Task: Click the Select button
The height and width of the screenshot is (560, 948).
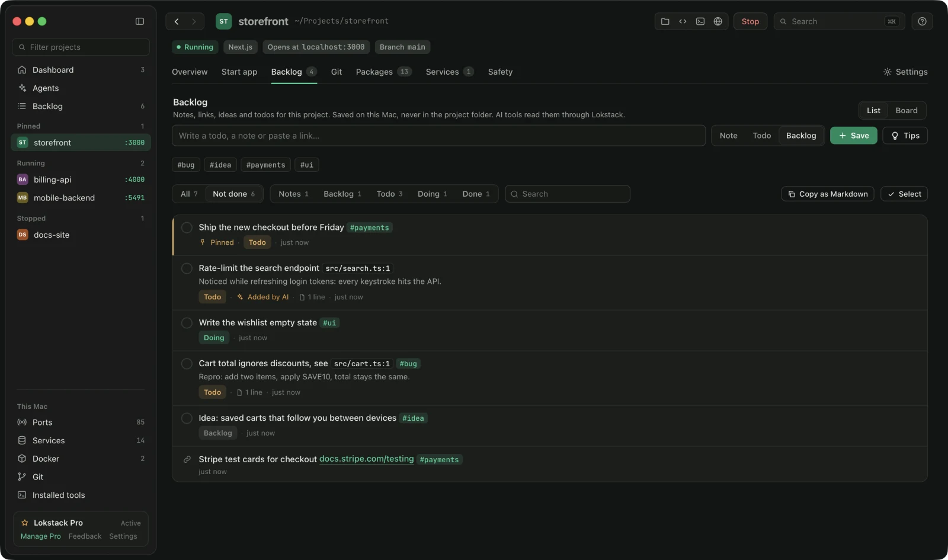Action: (904, 194)
